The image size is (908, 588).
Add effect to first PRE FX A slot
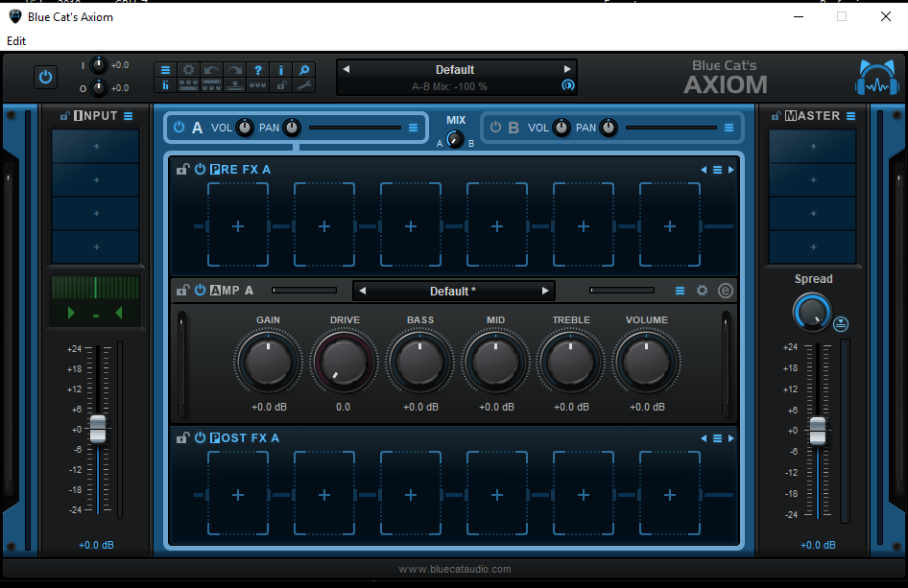(238, 225)
